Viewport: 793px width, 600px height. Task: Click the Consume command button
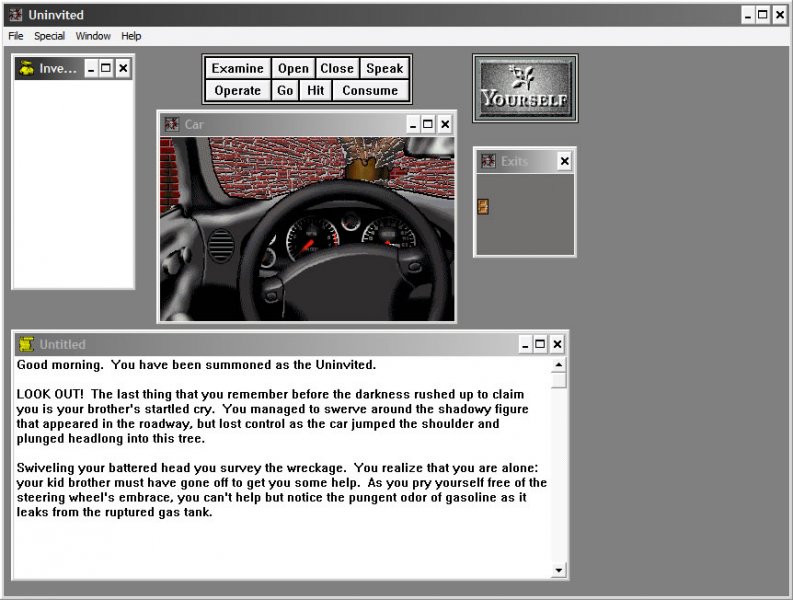370,91
